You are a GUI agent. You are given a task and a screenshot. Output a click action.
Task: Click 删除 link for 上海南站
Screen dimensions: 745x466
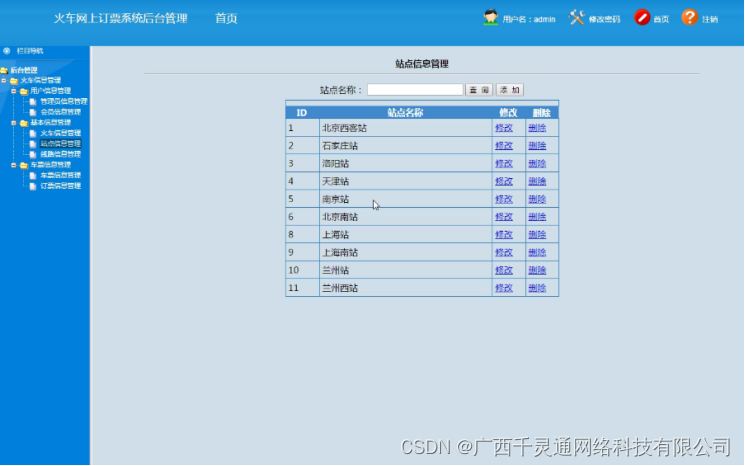[x=537, y=252]
